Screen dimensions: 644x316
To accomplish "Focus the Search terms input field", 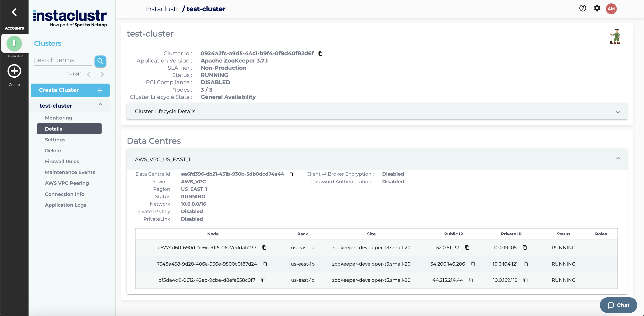I will click(62, 60).
